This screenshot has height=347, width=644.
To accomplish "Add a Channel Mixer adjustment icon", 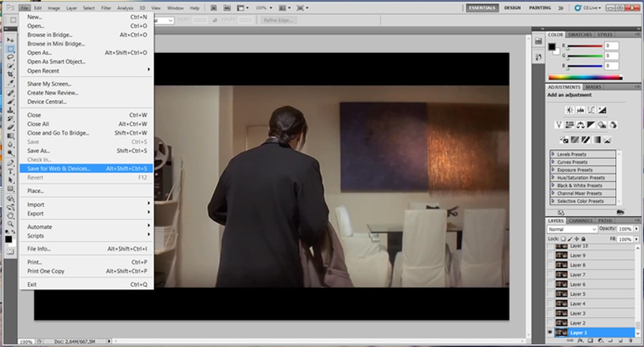I will [x=613, y=125].
